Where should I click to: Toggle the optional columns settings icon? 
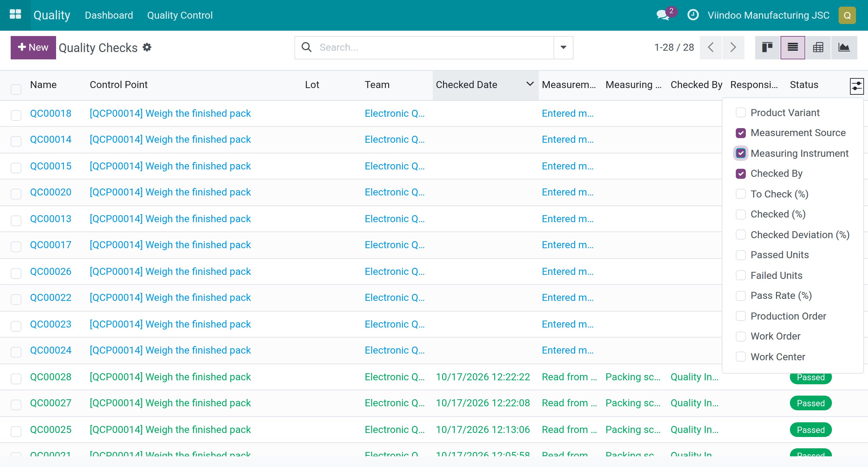pyautogui.click(x=856, y=86)
